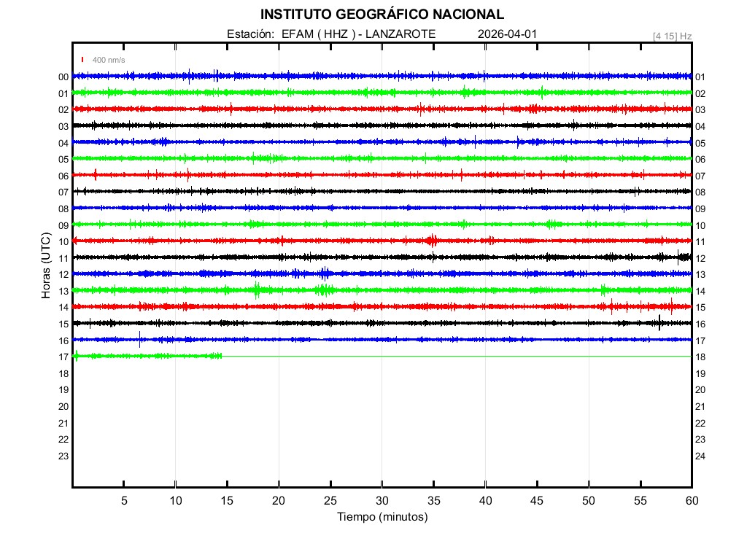Screen dimensions: 747x560
Task: Click the 30 minute tick label
Action: 382,500
